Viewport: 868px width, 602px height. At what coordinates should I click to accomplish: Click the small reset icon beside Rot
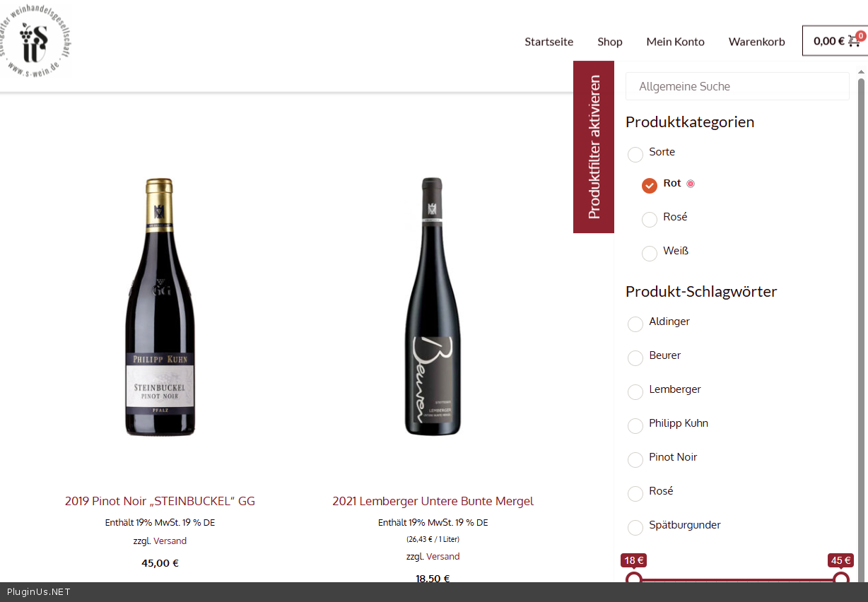tap(691, 184)
